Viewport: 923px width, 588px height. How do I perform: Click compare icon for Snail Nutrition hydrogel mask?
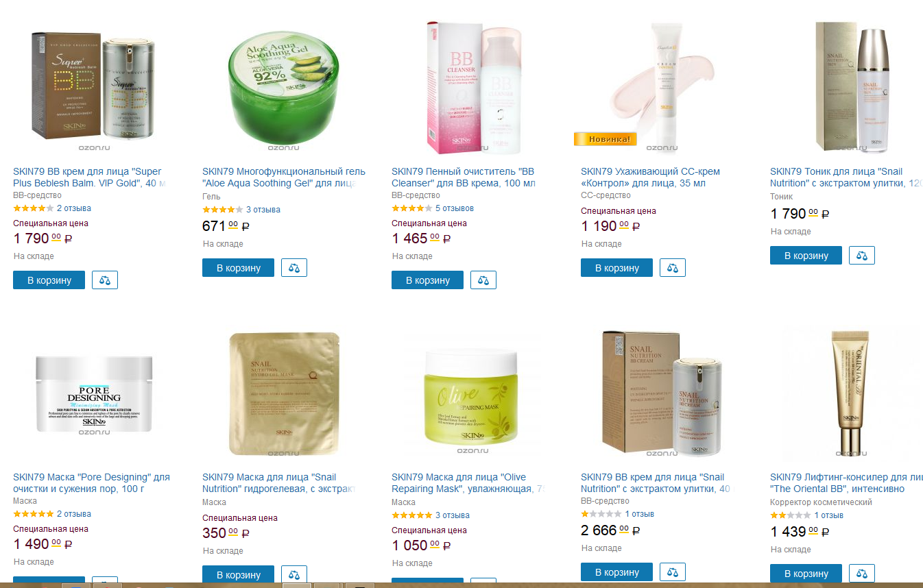294,574
